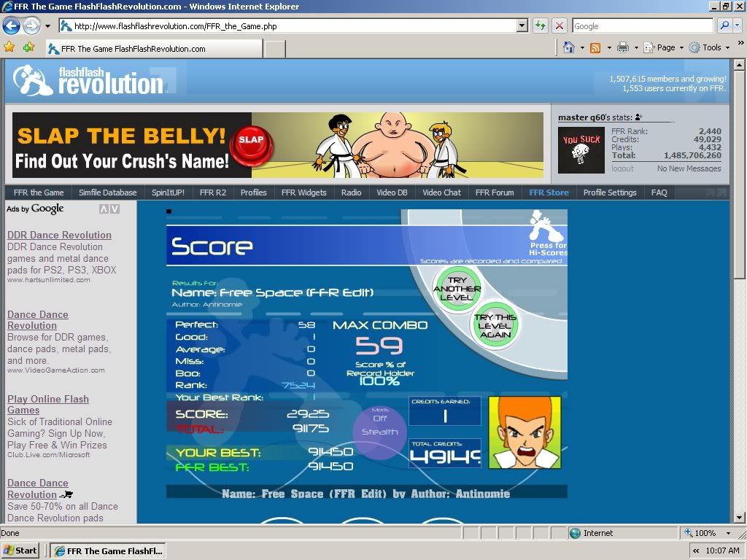
Task: Open the address bar URL dropdown
Action: [x=522, y=26]
